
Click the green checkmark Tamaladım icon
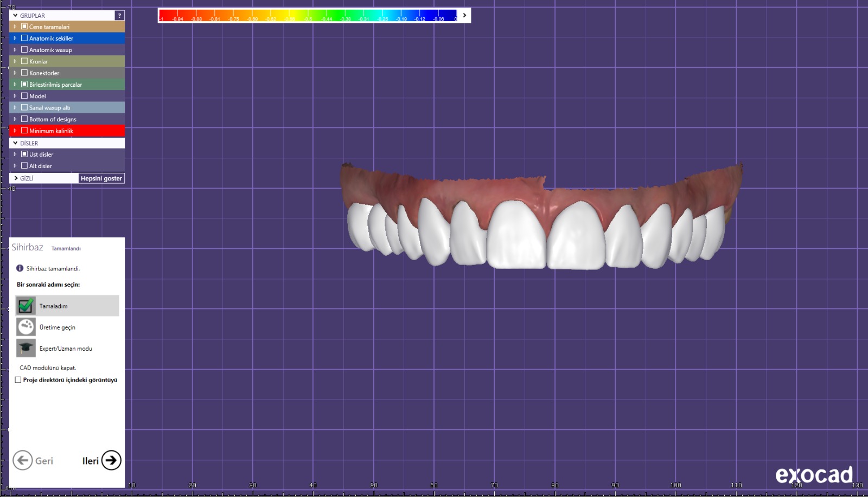25,306
